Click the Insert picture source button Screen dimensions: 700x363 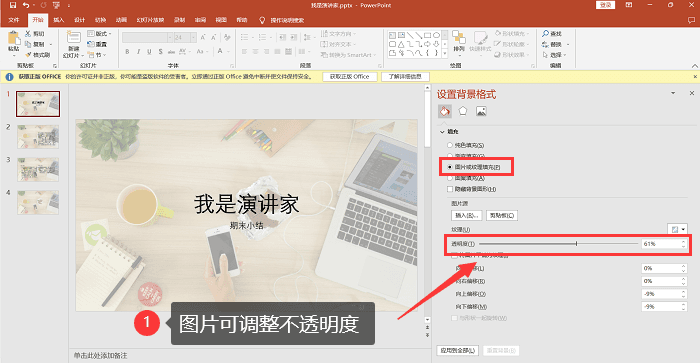(x=467, y=216)
